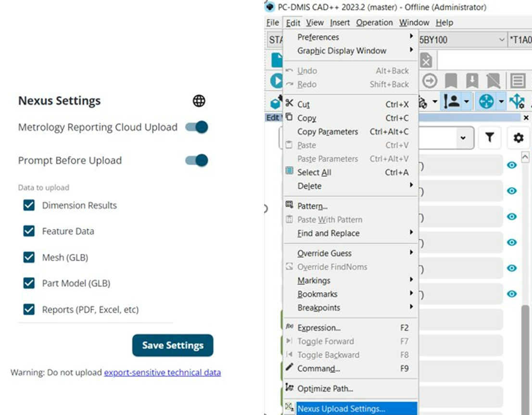The height and width of the screenshot is (415, 532).
Task: Click the plain bookmark toolbar icon
Action: click(451, 81)
